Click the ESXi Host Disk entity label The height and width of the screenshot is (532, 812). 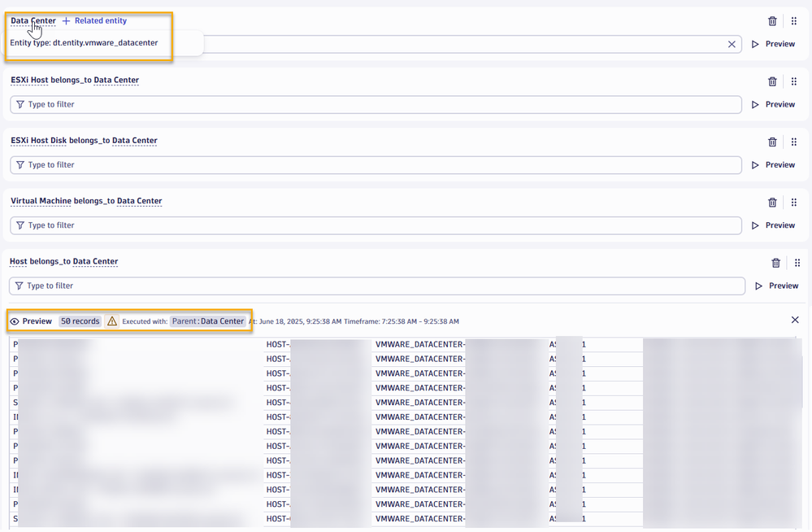click(x=39, y=141)
